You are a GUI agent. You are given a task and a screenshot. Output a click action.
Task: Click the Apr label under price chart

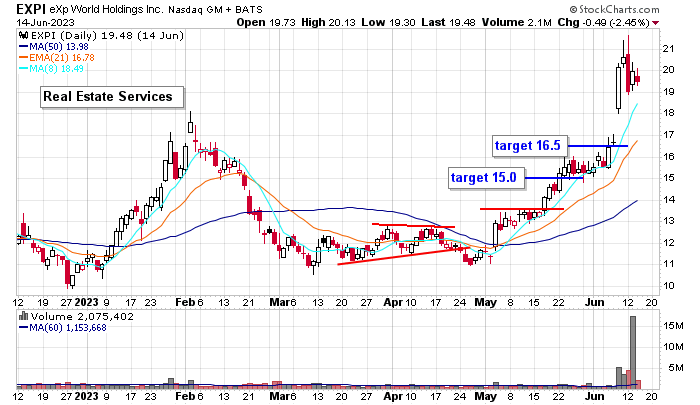coord(392,302)
